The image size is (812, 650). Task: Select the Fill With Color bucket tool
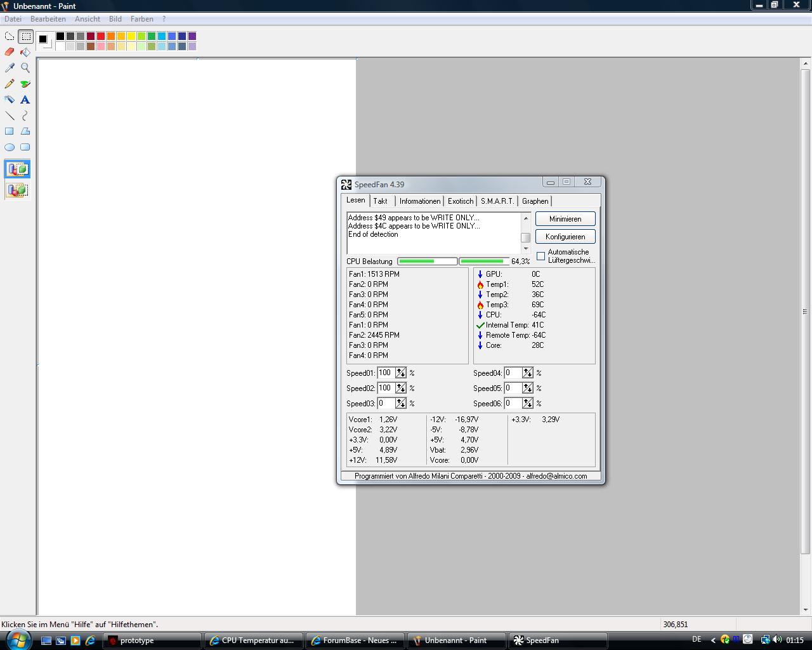[25, 52]
